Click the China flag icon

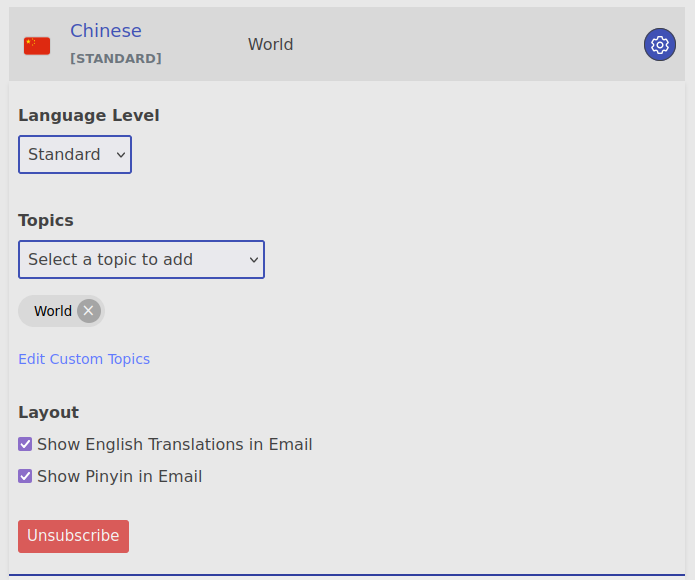(x=37, y=46)
